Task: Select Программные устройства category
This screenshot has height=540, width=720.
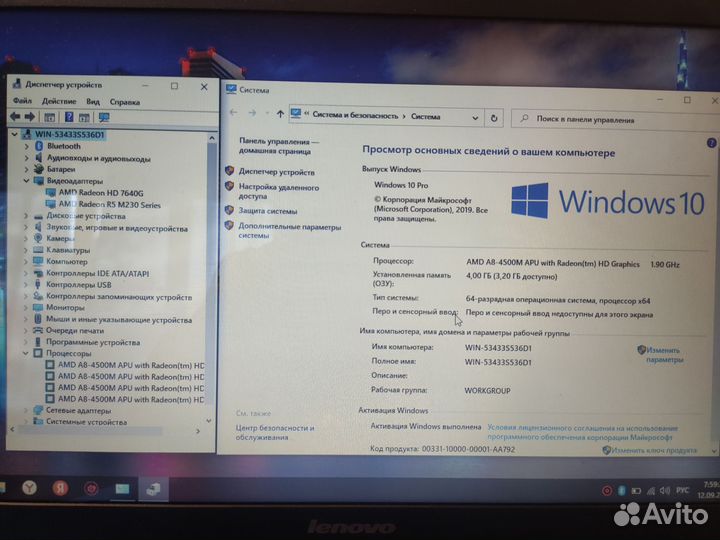Action: point(93,342)
